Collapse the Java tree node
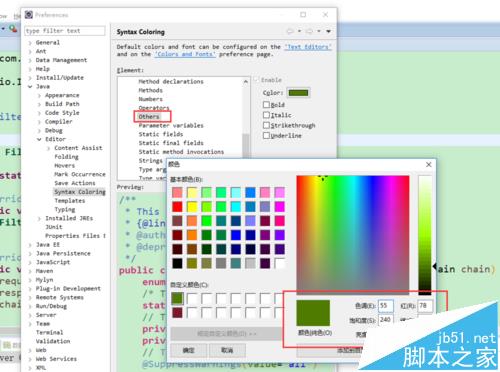This screenshot has height=372, width=500. 30,87
